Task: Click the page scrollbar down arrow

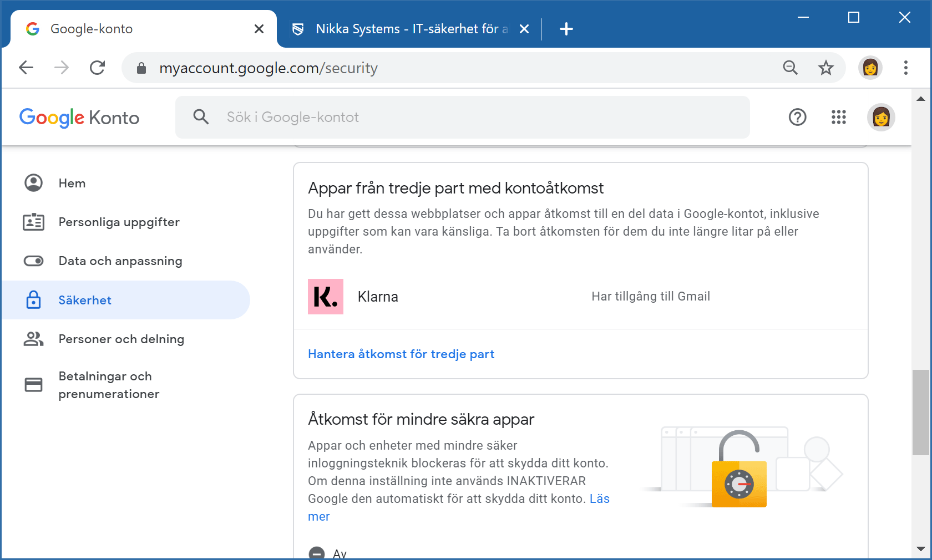Action: 921,549
